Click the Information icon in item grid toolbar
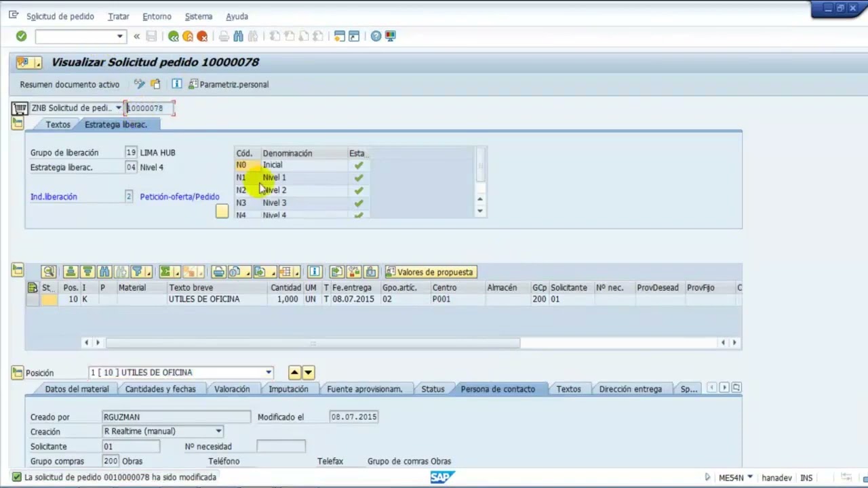868x488 pixels. 314,272
